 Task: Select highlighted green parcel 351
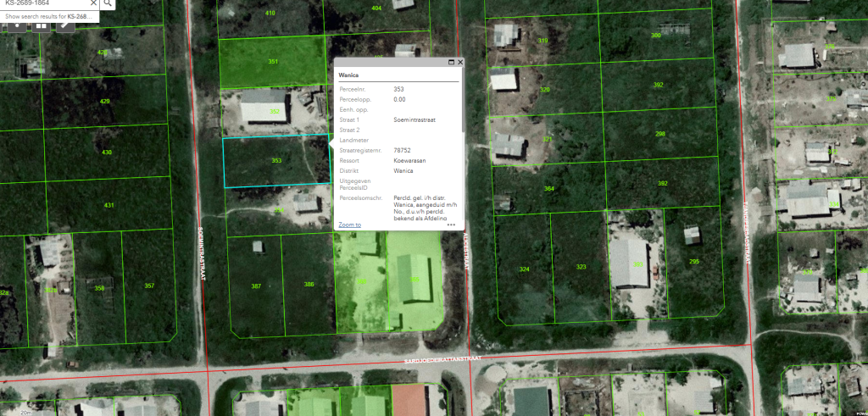pyautogui.click(x=273, y=62)
